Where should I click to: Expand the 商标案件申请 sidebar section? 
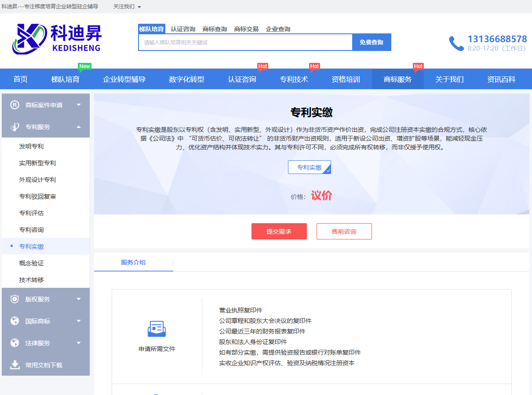pyautogui.click(x=79, y=105)
